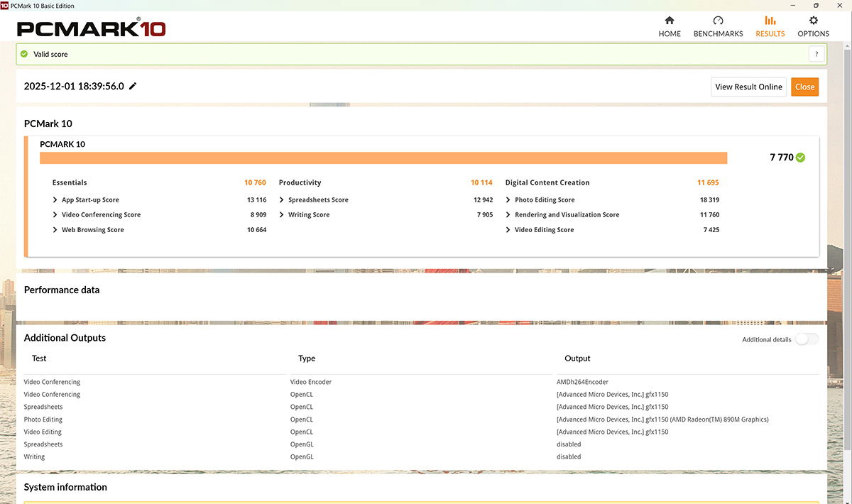This screenshot has width=852, height=504.
Task: Click the PCMark 10 logo
Action: coord(91,29)
